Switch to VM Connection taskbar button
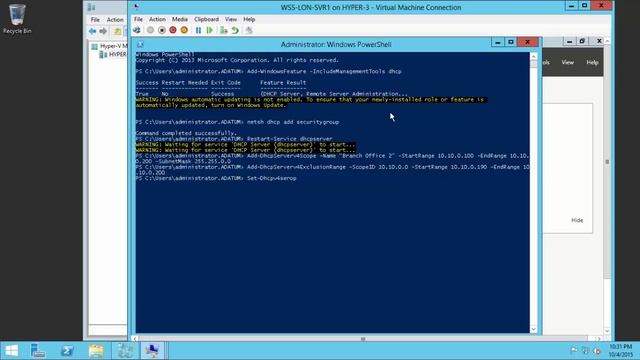The image size is (640, 360). pos(152,351)
